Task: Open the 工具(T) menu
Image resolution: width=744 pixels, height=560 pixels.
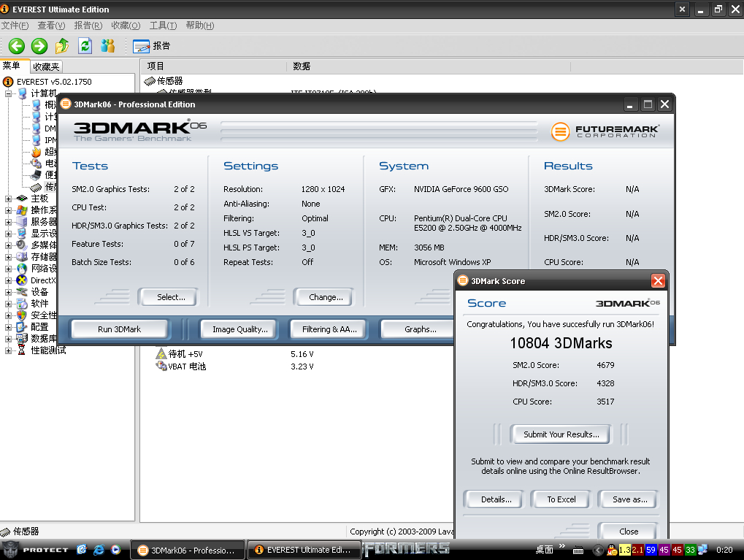Action: tap(164, 26)
